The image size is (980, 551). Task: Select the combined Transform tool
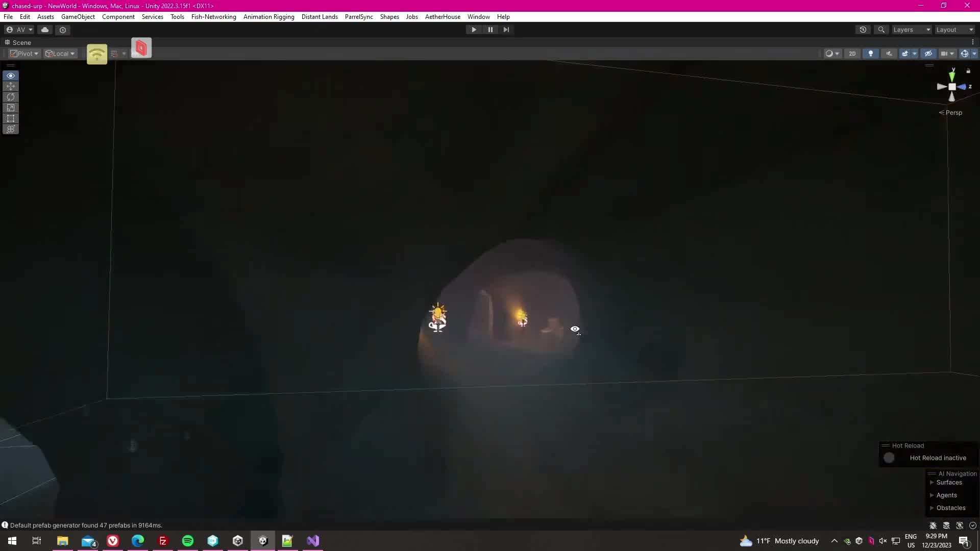point(11,129)
